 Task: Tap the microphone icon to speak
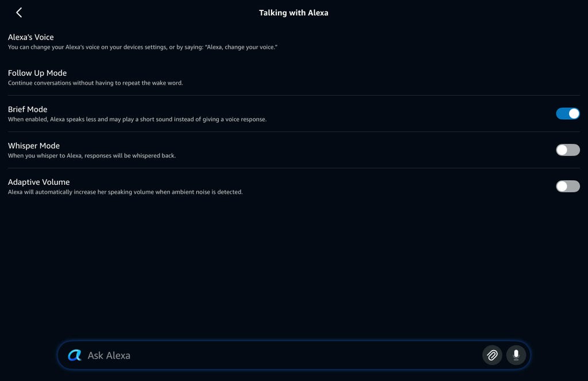tap(516, 355)
